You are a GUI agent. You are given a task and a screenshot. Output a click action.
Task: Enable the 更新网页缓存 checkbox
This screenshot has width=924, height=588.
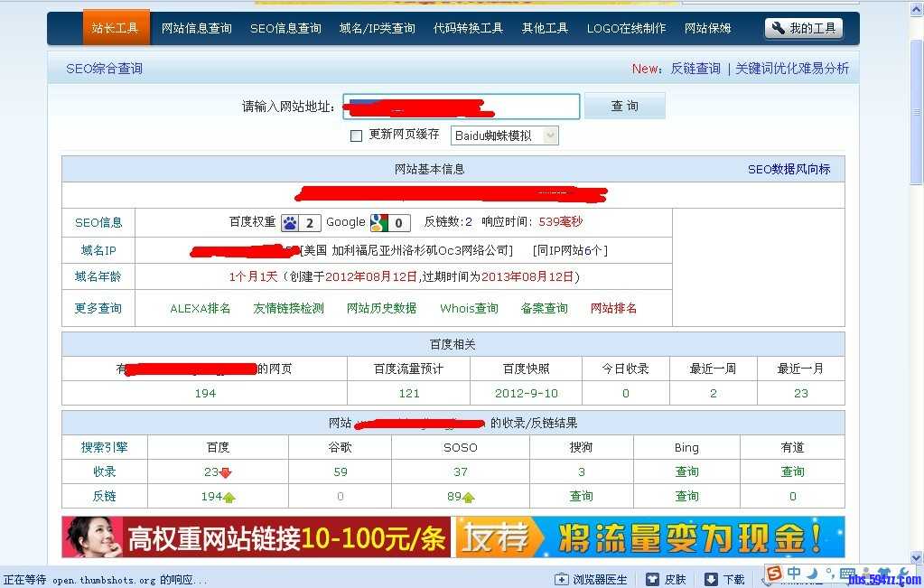(x=355, y=135)
